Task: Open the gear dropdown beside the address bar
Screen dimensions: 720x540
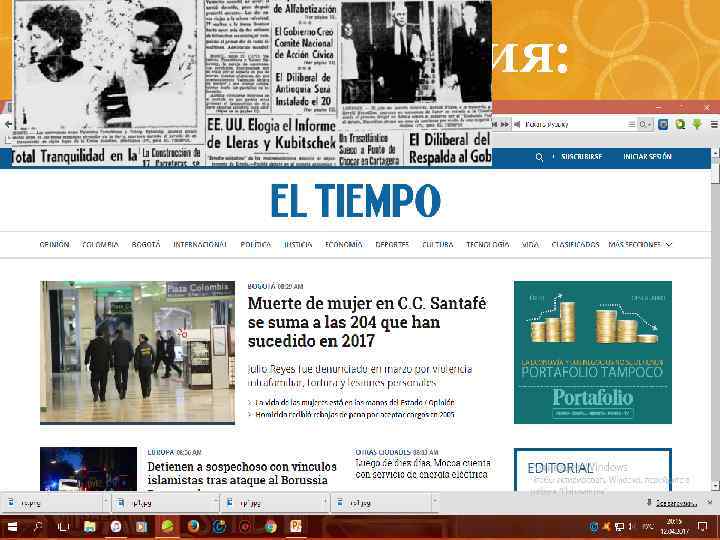Action: click(x=644, y=124)
